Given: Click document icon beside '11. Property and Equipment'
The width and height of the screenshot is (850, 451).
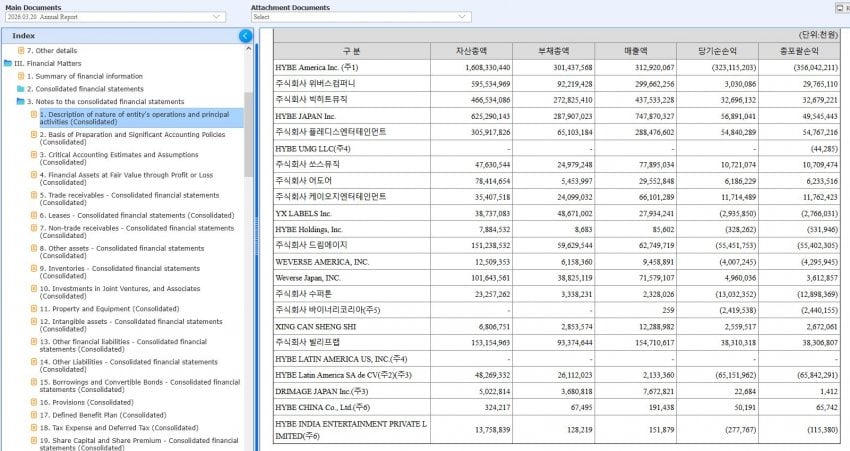Looking at the screenshot, I should 34,308.
